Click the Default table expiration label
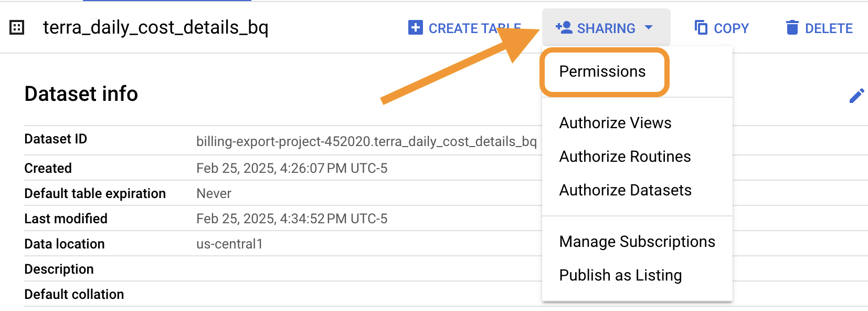 point(95,194)
